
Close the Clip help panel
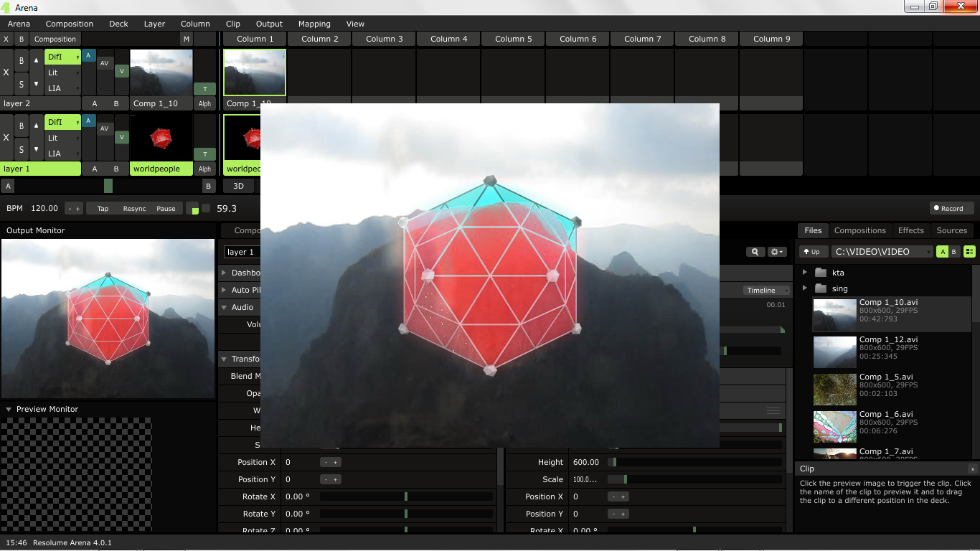[972, 468]
